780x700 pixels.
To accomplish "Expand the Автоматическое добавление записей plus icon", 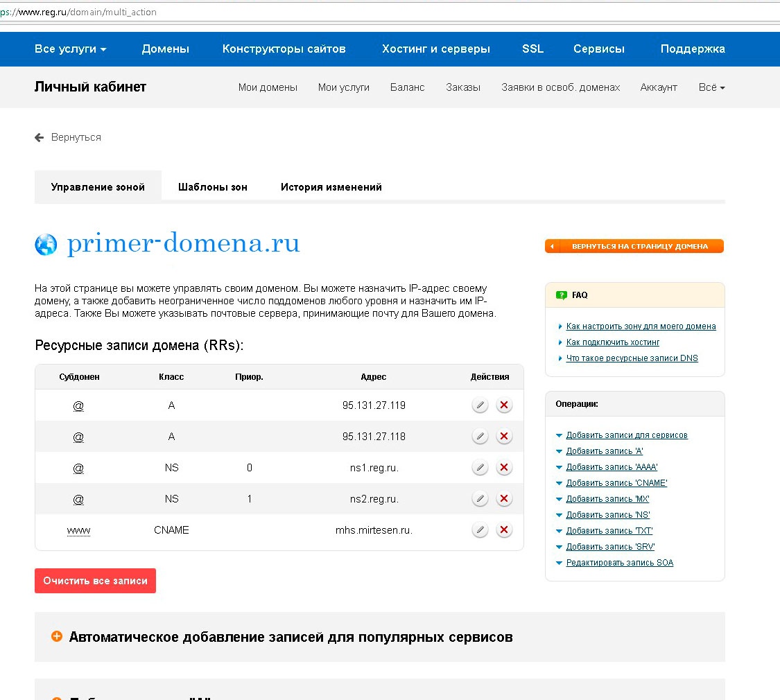I will pos(57,636).
